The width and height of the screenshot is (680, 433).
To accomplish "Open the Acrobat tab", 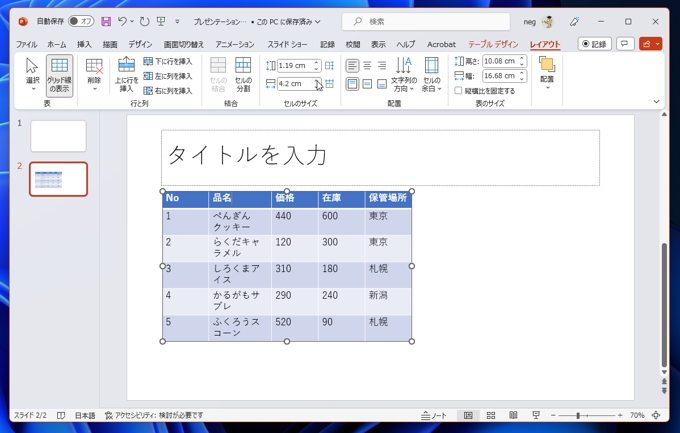I will point(441,44).
